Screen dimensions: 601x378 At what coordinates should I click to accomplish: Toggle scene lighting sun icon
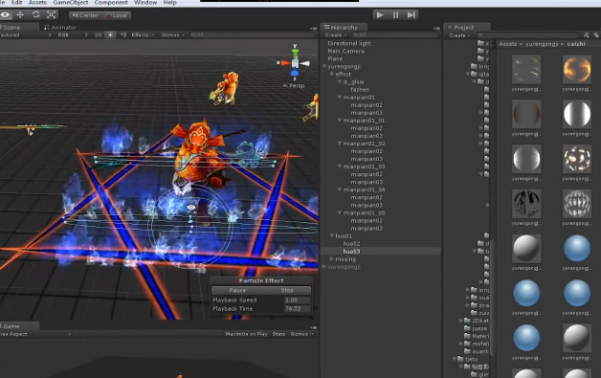(x=110, y=35)
